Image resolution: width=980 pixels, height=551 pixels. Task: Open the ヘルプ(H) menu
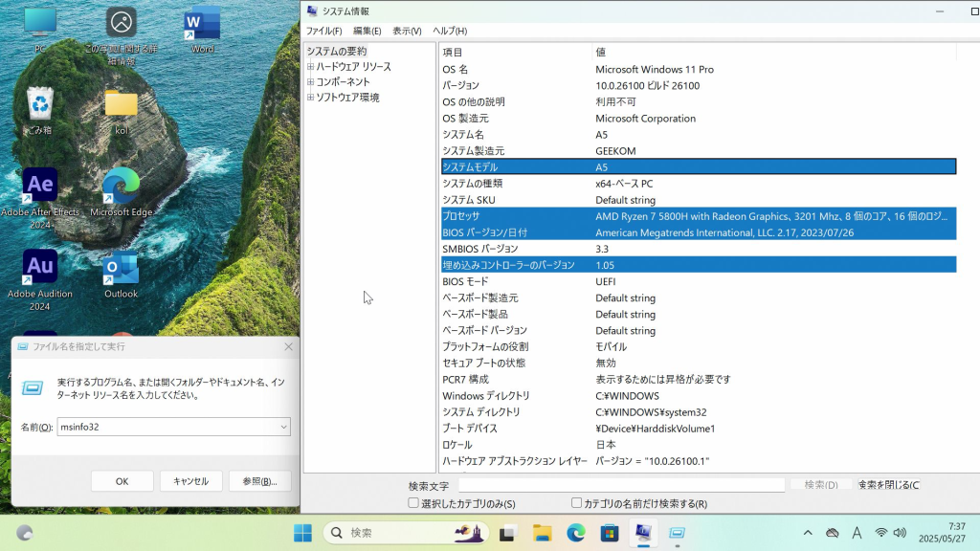tap(450, 31)
